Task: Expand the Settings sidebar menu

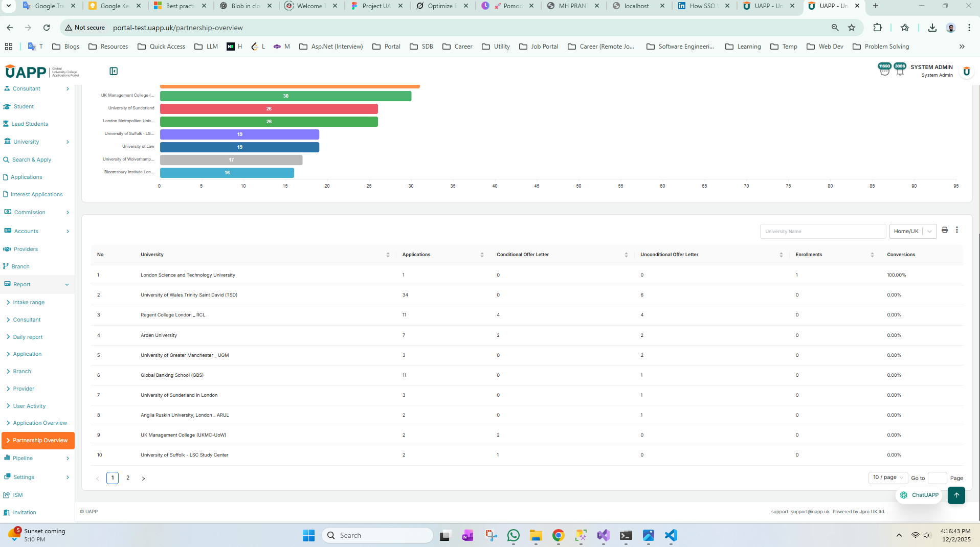Action: click(37, 477)
